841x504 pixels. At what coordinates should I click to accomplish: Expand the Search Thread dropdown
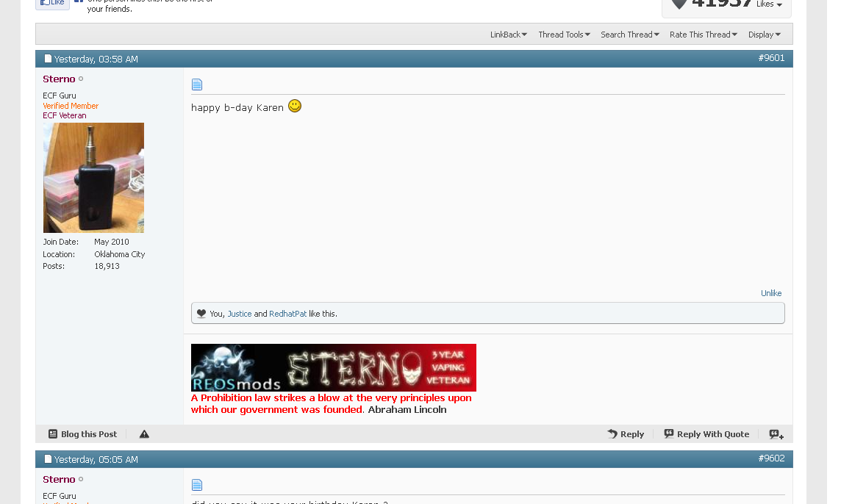pos(630,35)
